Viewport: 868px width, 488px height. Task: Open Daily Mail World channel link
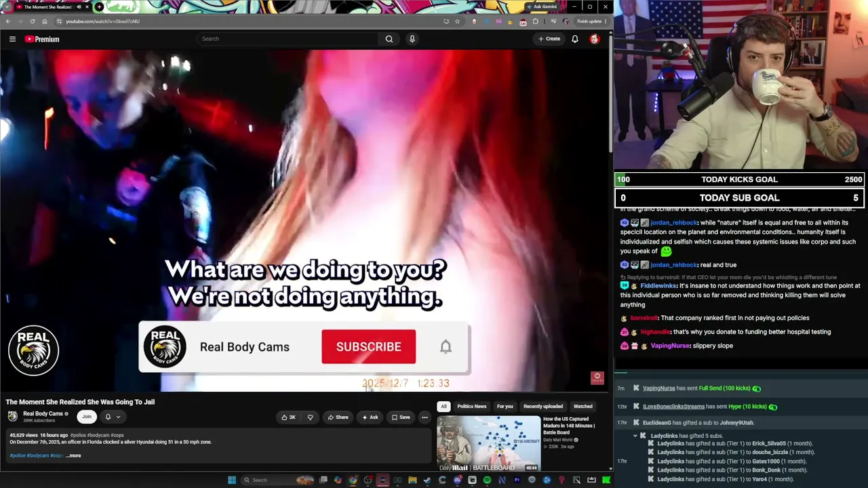point(559,440)
